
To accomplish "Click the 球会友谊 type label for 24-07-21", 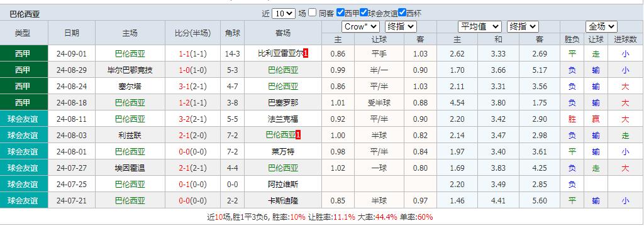I will pos(23,201).
